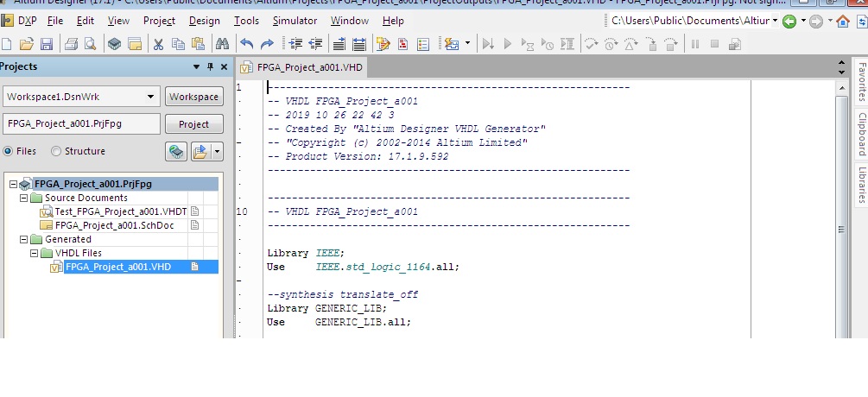
Task: Click the Cut scissors icon
Action: pos(157,43)
